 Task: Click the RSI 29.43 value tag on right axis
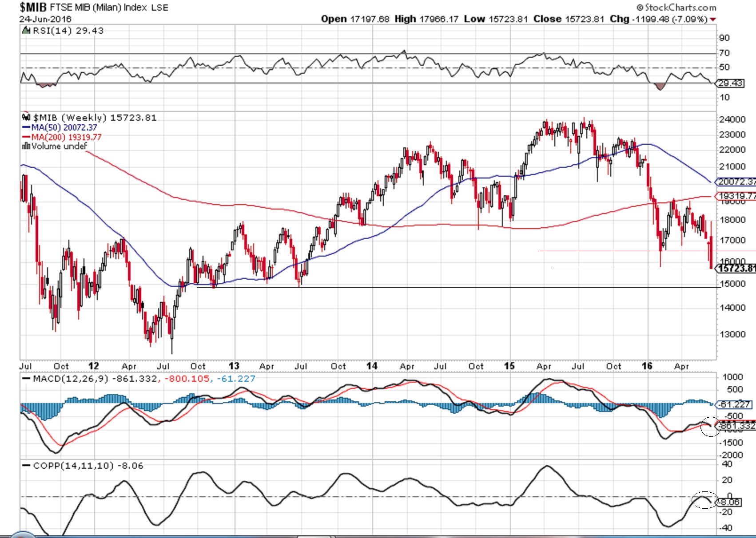tap(729, 83)
